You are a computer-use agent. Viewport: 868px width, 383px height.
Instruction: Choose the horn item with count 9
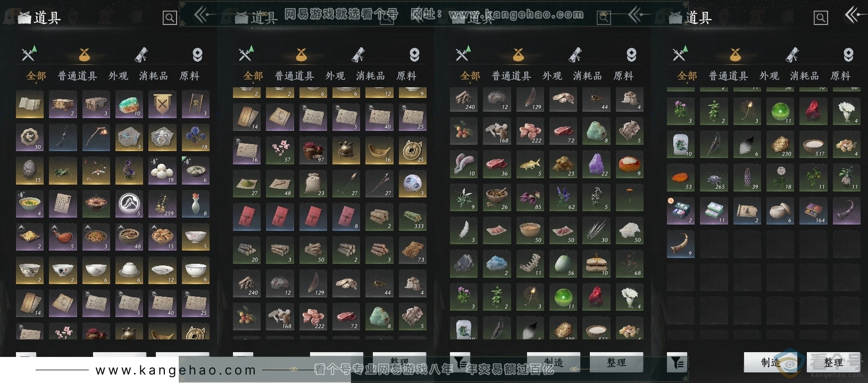coord(681,244)
